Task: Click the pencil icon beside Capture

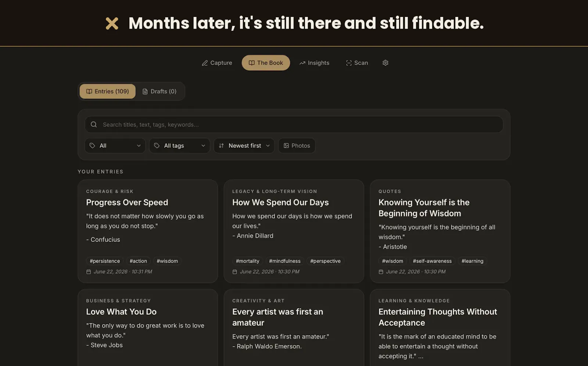Action: point(205,63)
